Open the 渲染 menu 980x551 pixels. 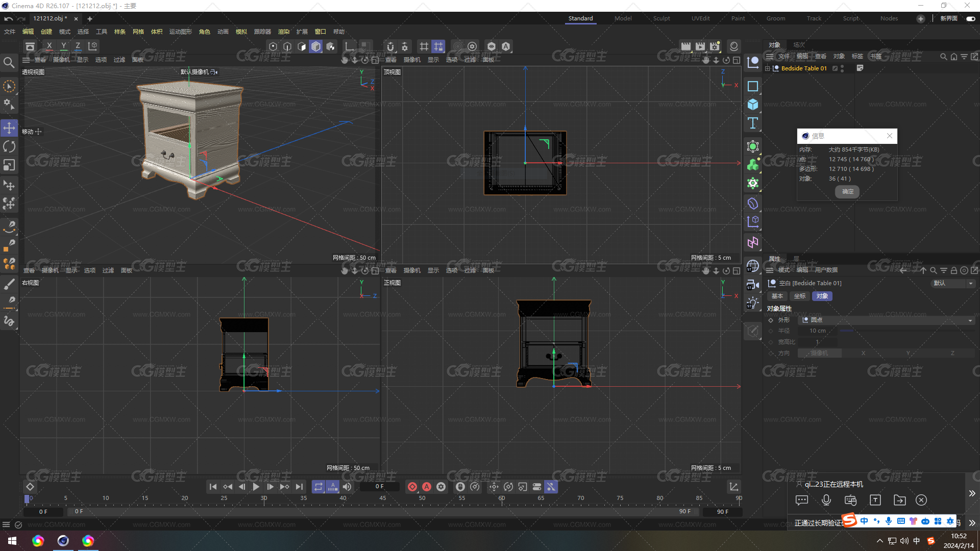(283, 32)
